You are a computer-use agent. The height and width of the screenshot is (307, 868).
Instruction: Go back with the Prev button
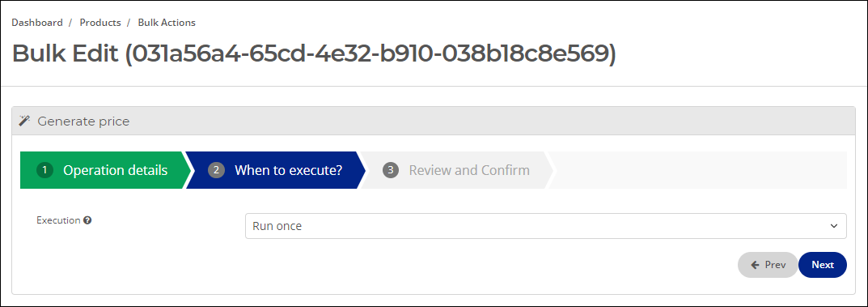point(768,265)
